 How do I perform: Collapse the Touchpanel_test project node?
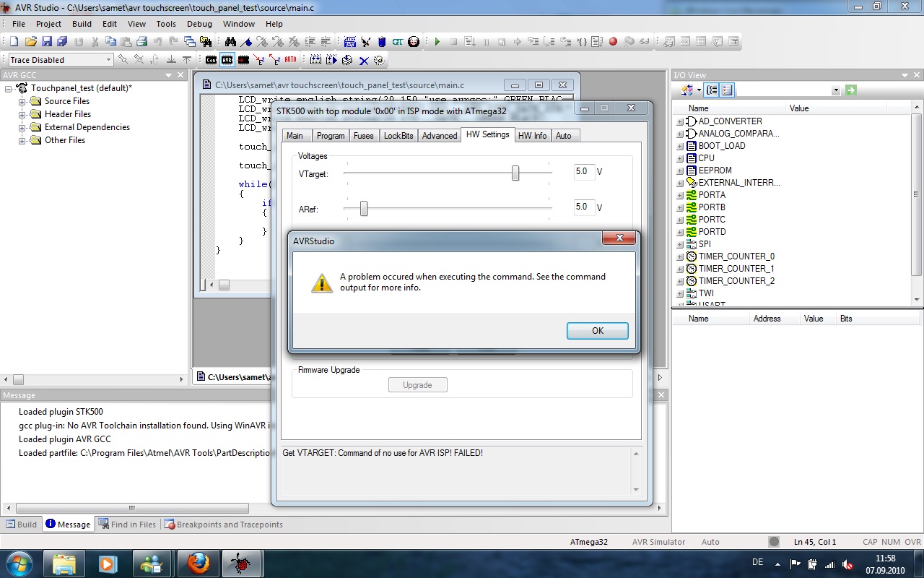(9, 88)
